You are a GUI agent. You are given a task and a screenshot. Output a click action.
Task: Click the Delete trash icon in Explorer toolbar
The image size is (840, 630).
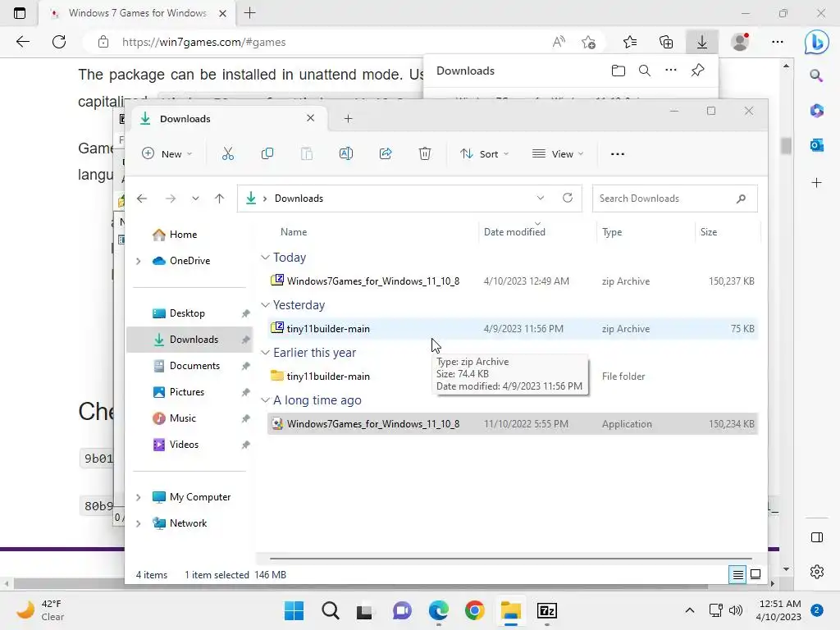pyautogui.click(x=425, y=154)
